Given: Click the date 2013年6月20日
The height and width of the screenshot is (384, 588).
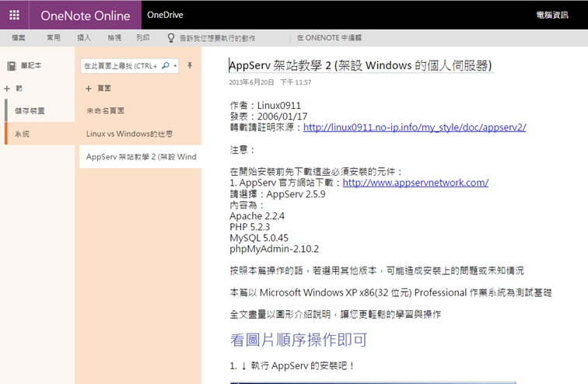Looking at the screenshot, I should click(x=252, y=82).
